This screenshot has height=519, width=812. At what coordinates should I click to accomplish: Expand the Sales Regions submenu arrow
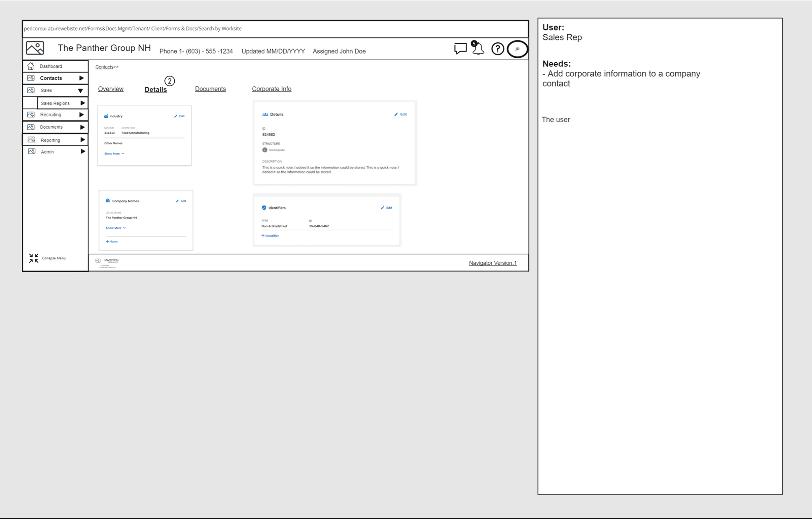(83, 103)
